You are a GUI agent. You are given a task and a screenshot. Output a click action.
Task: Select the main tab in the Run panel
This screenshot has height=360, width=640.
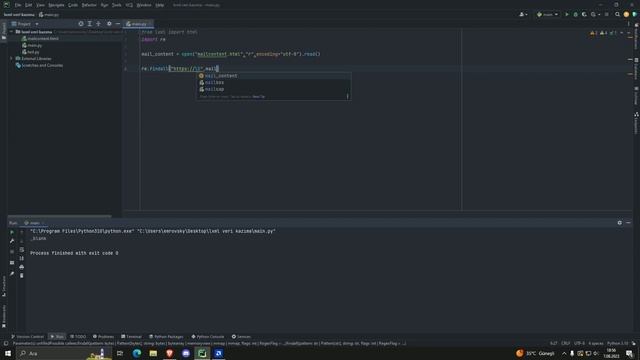[x=34, y=223]
